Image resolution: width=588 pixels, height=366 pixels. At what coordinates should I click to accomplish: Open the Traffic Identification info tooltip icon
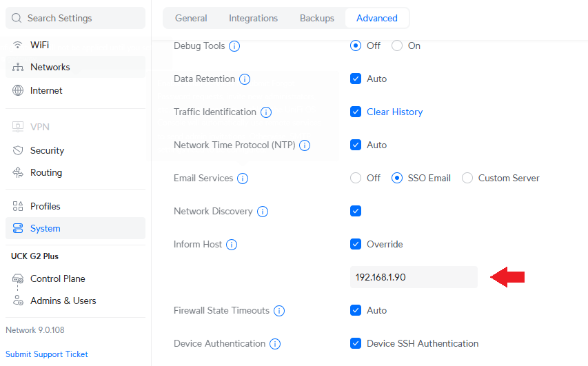(266, 112)
